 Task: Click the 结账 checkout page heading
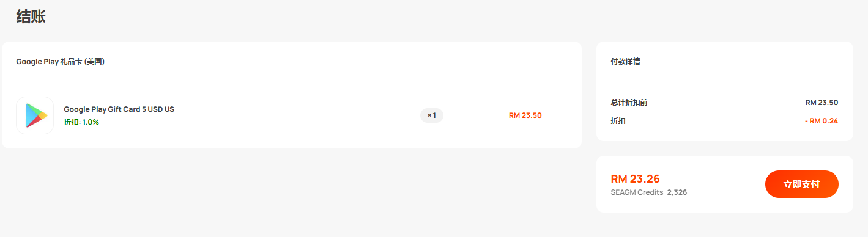click(31, 16)
